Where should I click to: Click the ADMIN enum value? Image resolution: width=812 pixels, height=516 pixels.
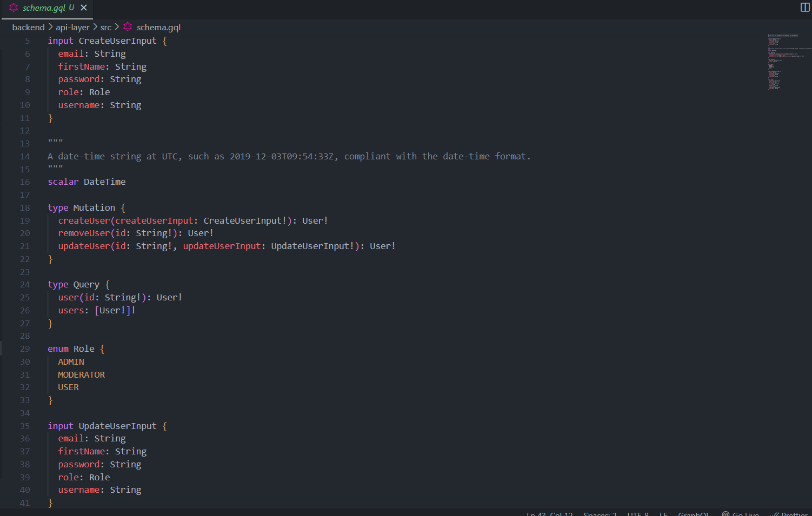(71, 361)
